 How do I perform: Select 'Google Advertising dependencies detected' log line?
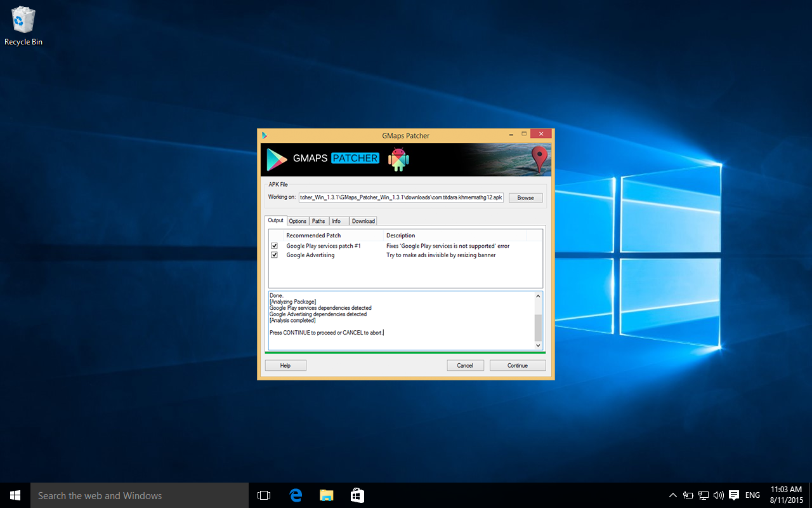[318, 314]
